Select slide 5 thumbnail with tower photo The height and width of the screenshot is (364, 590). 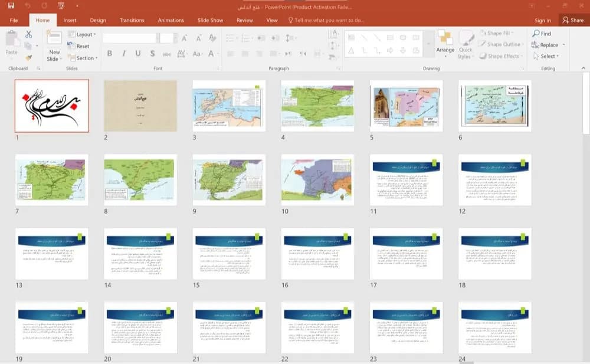(x=407, y=106)
